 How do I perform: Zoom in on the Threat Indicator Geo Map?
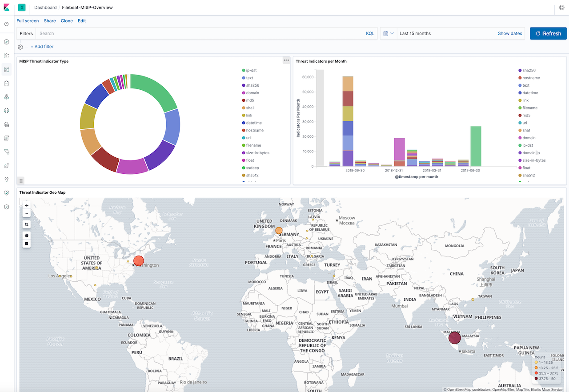(x=26, y=205)
